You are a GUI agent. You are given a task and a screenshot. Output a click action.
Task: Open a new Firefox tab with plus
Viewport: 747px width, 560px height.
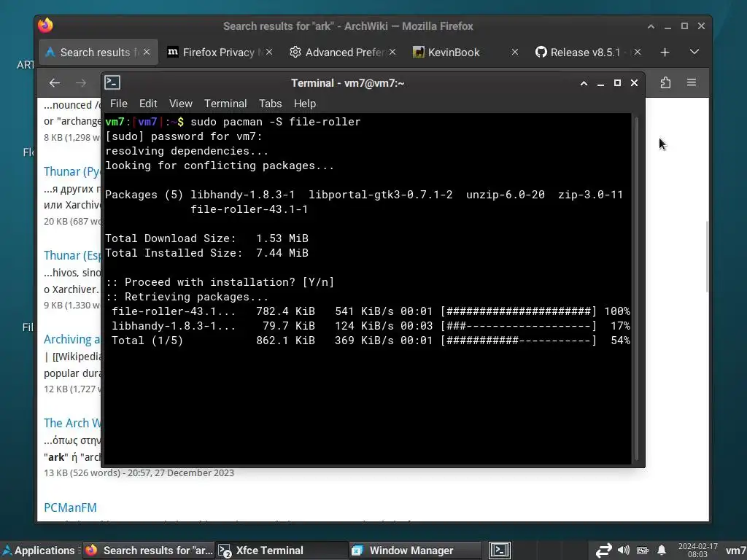(665, 52)
